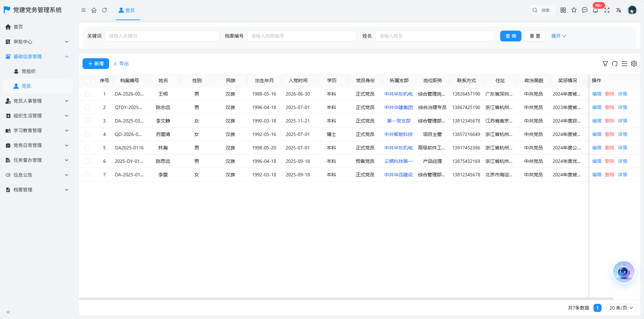Viewport: 644px width, 319px height.
Task: Select the 党员 tab at top
Action: [127, 10]
